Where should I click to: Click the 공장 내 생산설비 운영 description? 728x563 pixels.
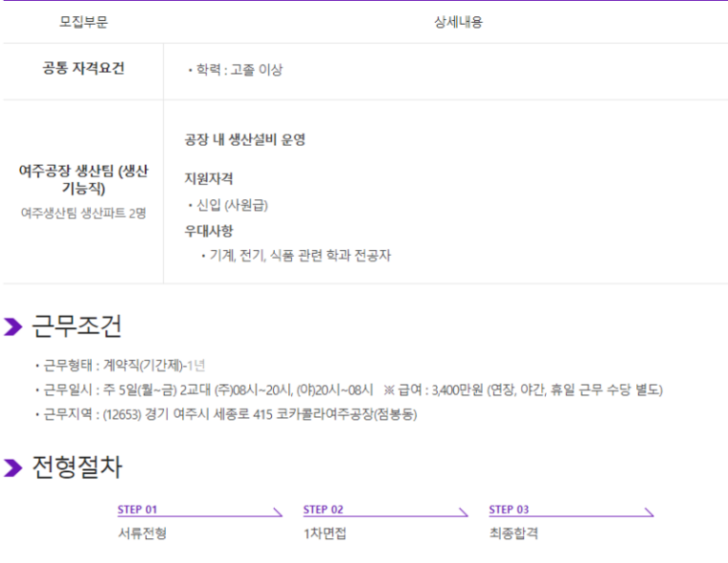click(x=245, y=140)
